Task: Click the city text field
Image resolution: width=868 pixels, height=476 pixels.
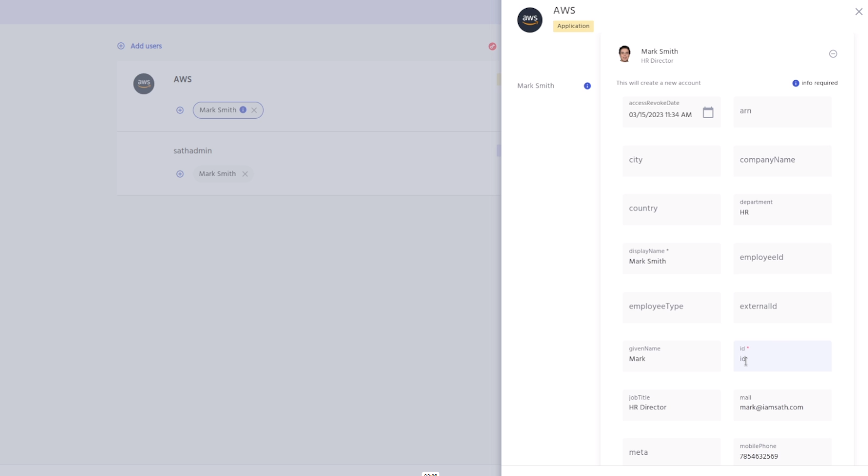Action: 671,160
